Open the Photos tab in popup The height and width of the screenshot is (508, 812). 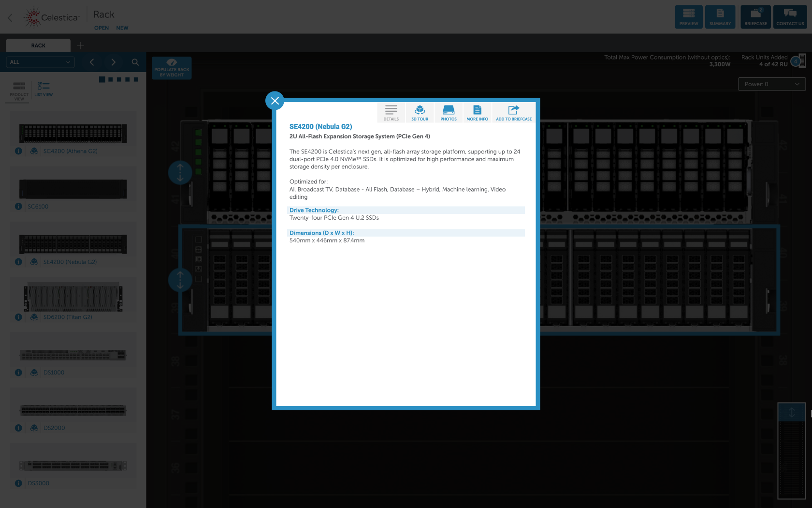tap(448, 113)
